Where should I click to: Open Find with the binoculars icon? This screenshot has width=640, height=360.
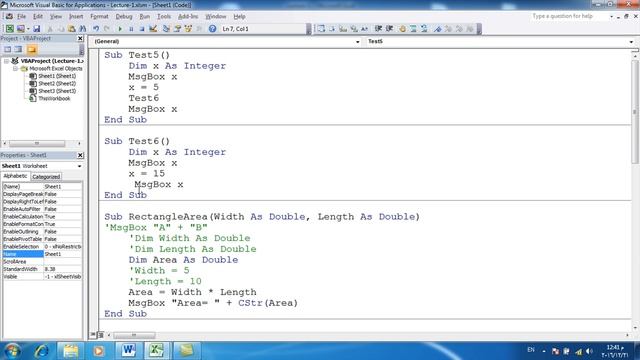83,29
